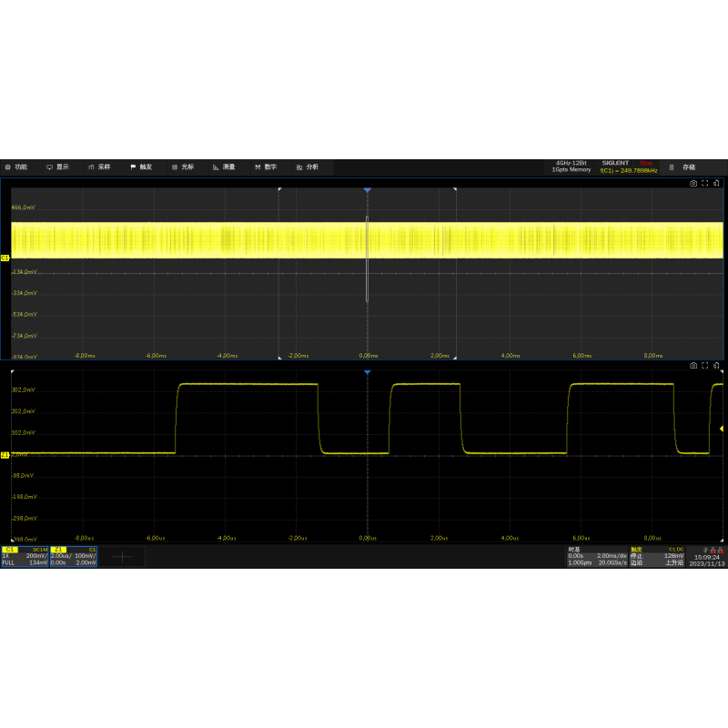Maximize the upper waveform window
The width and height of the screenshot is (728, 728).
704,183
